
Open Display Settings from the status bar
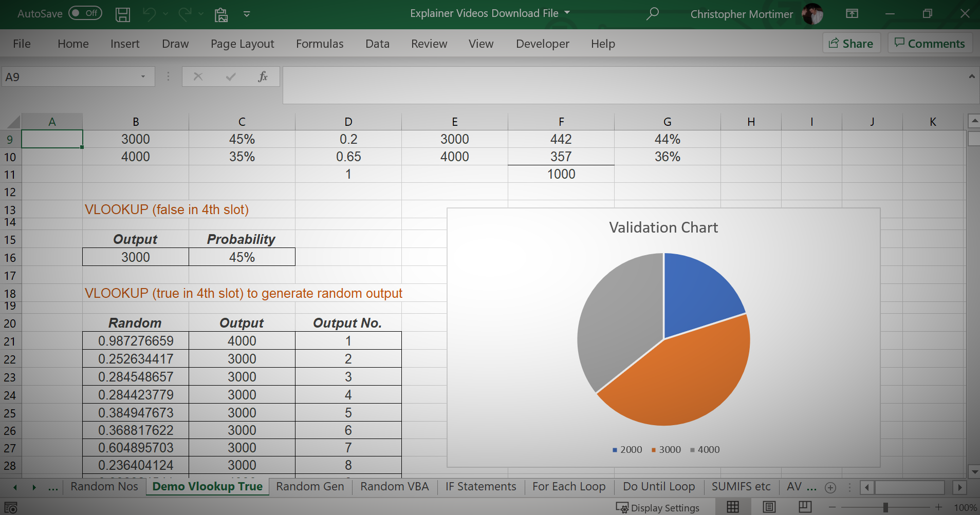coord(659,507)
